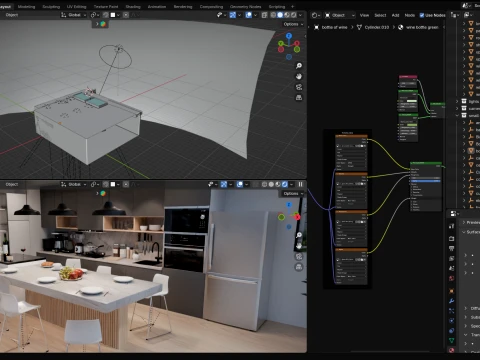Click the 'bottle of wine' breadcrumb

point(334,27)
